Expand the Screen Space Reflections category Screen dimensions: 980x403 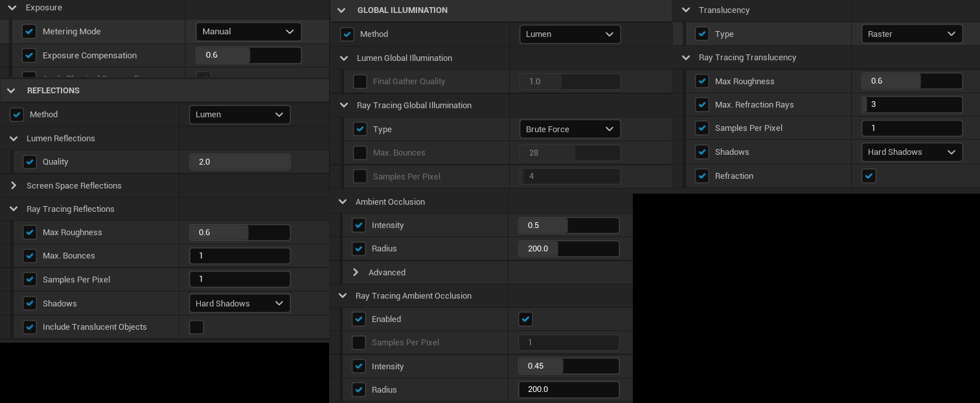click(14, 186)
